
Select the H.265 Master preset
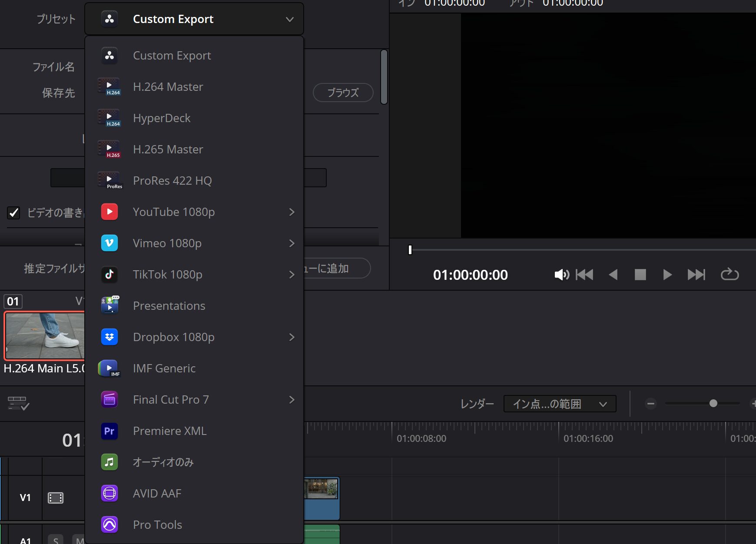click(x=194, y=149)
